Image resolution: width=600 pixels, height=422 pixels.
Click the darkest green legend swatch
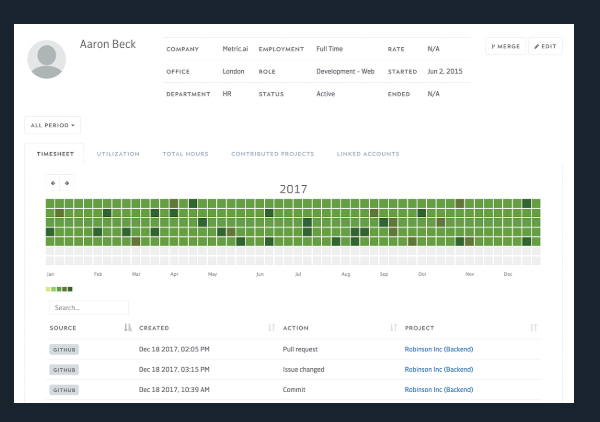coord(70,289)
